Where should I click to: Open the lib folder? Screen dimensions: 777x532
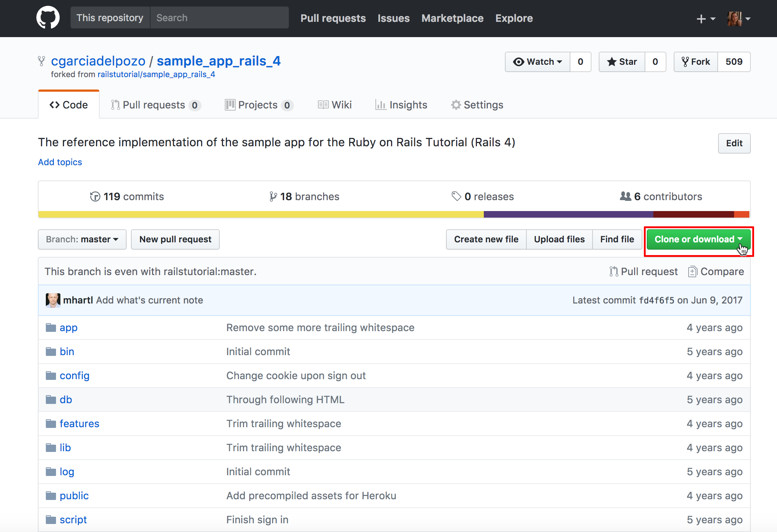[65, 448]
